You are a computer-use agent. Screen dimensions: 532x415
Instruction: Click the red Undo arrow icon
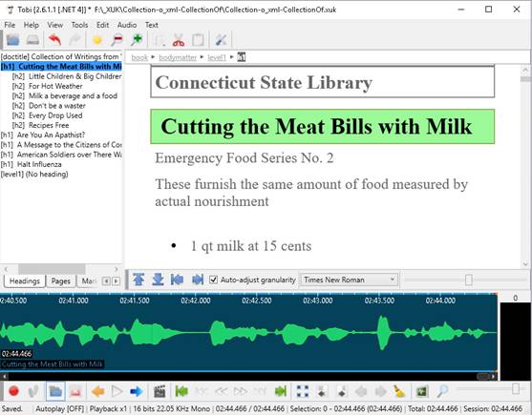54,40
